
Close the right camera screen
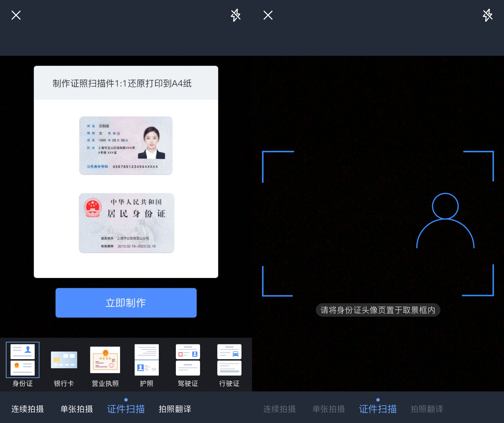(268, 15)
